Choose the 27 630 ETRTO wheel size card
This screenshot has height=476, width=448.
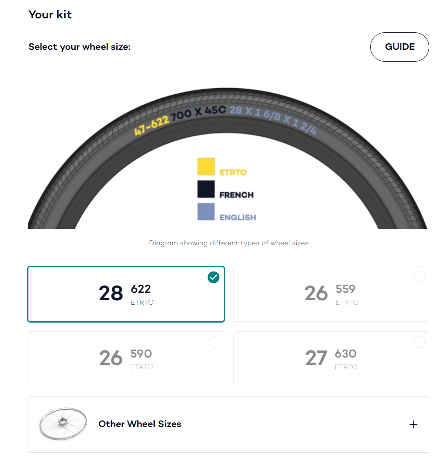point(331,359)
